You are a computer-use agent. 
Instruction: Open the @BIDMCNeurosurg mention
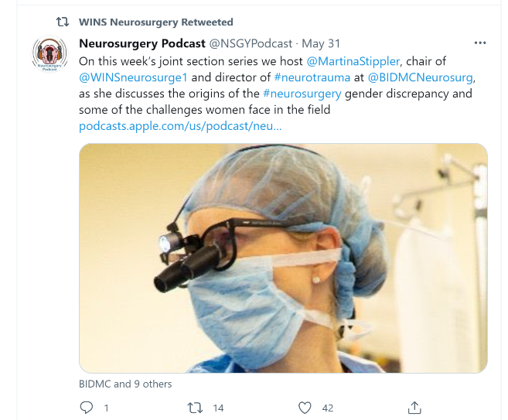[x=421, y=77]
